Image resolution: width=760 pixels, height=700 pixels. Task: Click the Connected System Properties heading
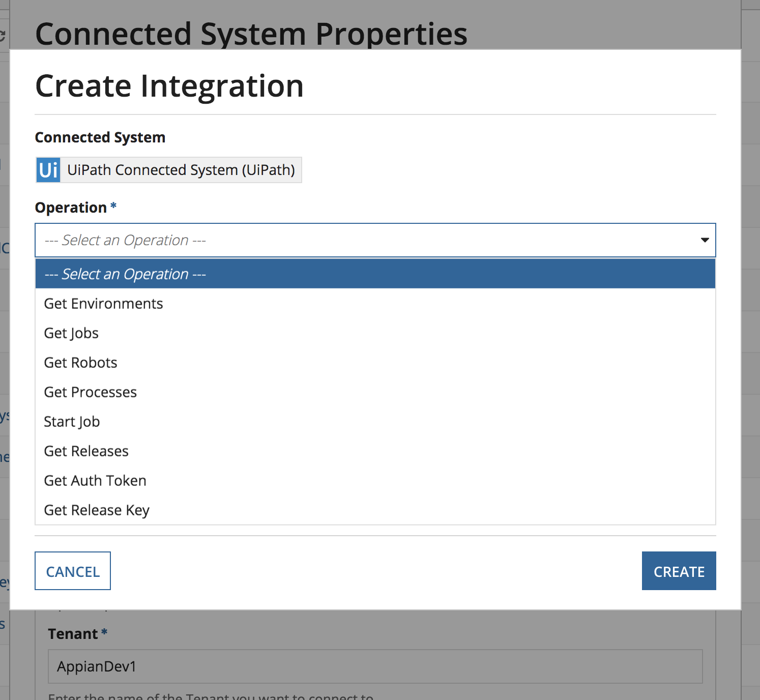pos(251,34)
